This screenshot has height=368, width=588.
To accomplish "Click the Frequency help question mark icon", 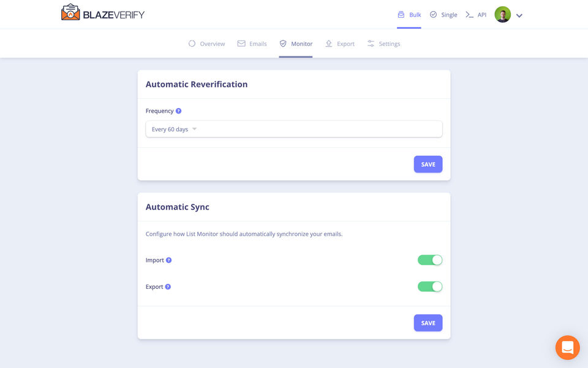I will (179, 111).
